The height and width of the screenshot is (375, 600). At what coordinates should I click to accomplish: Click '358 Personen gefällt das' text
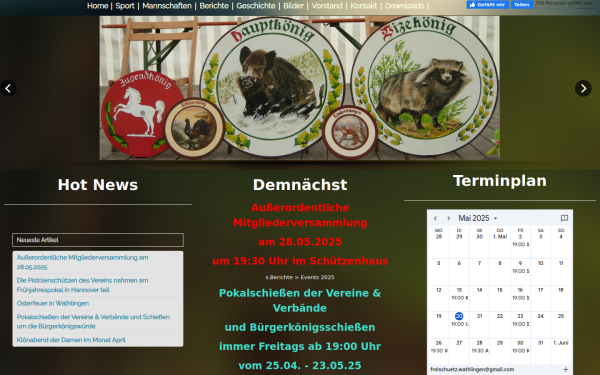(x=564, y=3)
